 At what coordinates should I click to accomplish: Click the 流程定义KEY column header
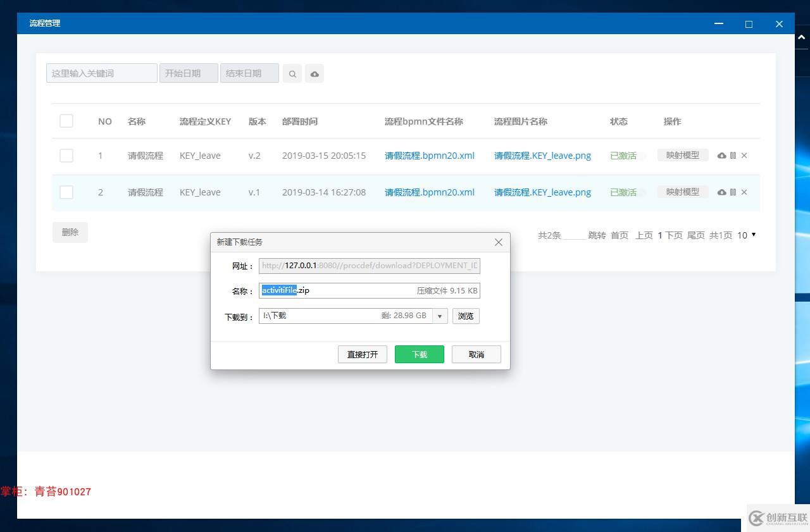point(205,121)
